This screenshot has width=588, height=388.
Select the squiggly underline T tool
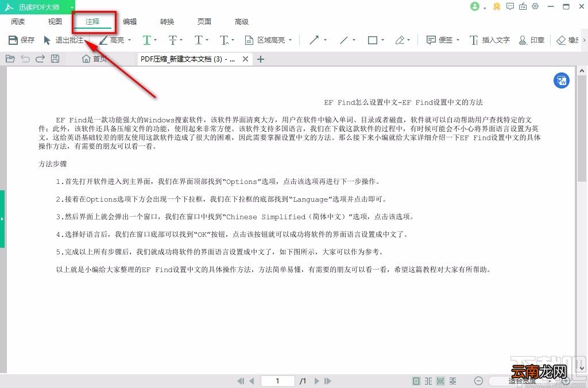(198, 40)
